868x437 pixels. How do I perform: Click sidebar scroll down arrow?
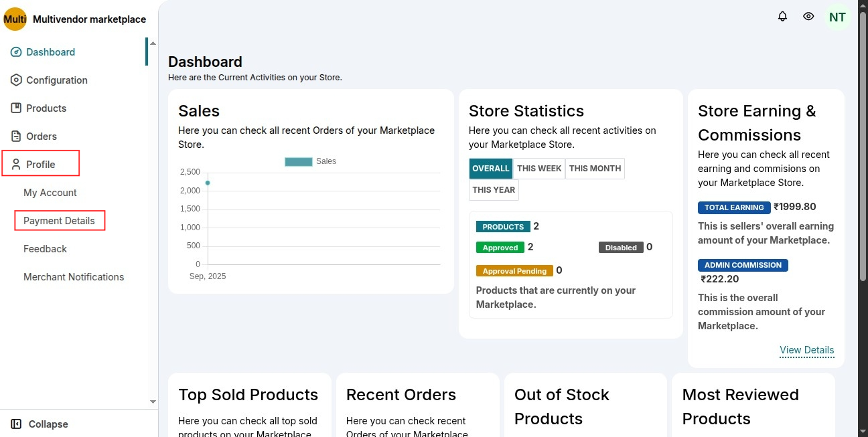pos(153,402)
